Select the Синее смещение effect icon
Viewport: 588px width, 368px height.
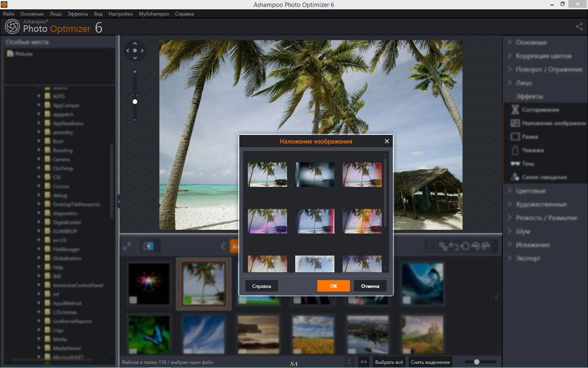[x=515, y=177]
